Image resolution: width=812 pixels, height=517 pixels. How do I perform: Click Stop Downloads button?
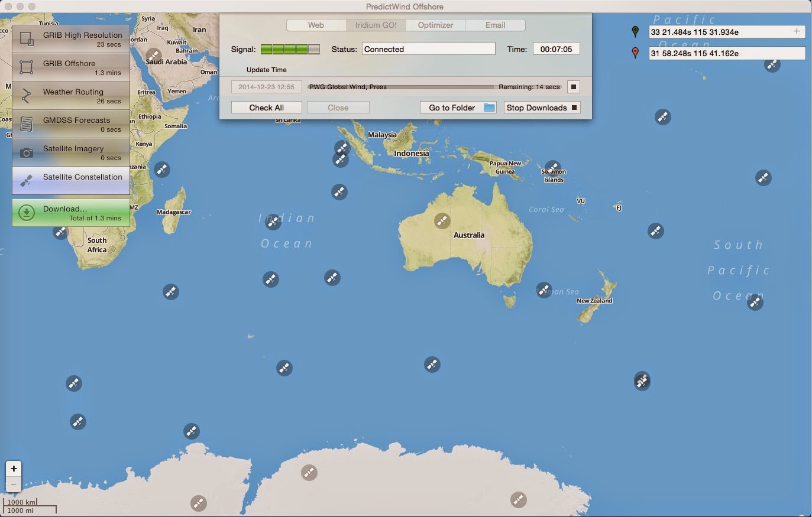tap(542, 108)
